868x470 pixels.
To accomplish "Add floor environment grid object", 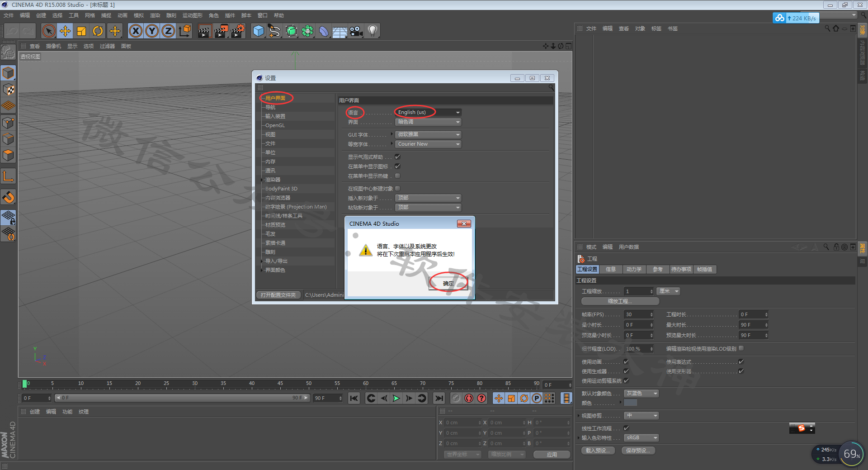I will (x=340, y=31).
